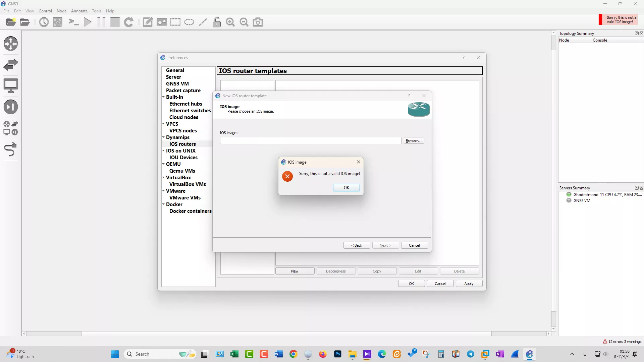Click the New blank project toolbar icon
This screenshot has height=362, width=644.
[11, 22]
